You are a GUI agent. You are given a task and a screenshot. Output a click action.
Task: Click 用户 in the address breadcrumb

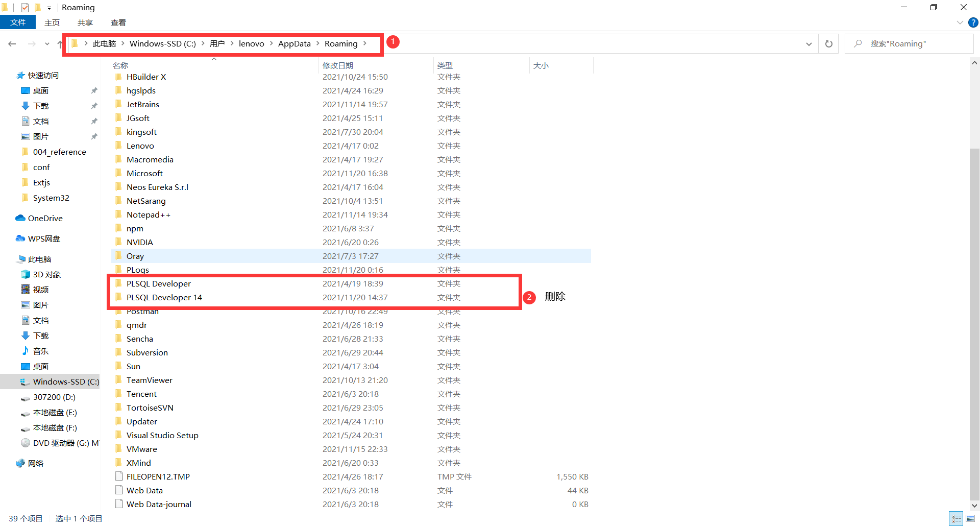pyautogui.click(x=217, y=44)
